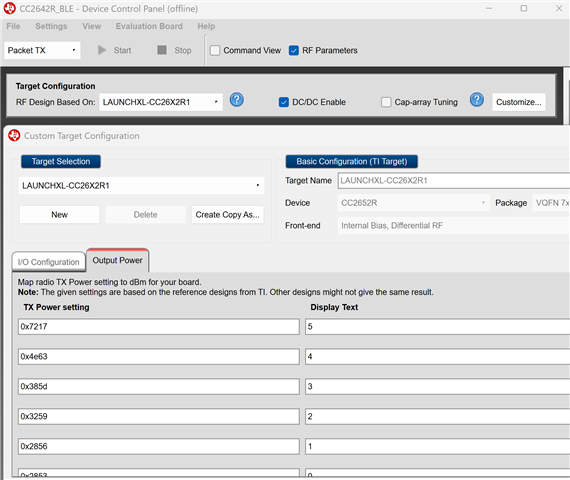Click Display Text field showing 5
570x480 pixels.
[x=438, y=327]
